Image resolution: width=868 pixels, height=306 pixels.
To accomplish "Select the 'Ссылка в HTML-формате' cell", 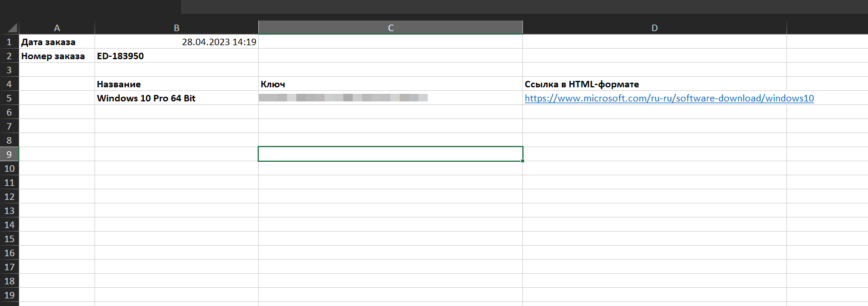I will 654,84.
